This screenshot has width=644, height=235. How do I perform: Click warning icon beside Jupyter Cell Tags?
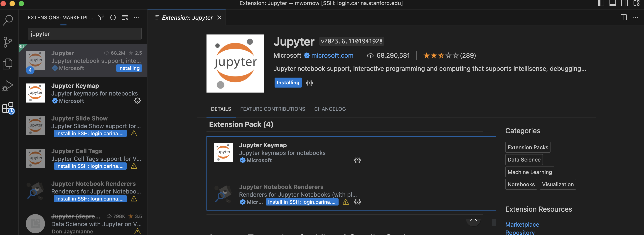coord(134,166)
